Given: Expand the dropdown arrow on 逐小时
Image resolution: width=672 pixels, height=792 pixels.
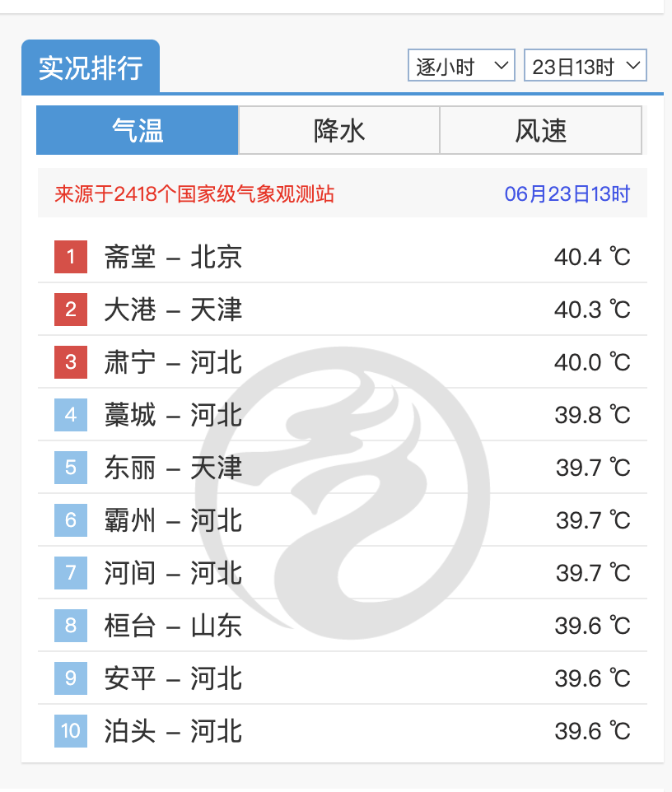Looking at the screenshot, I should click(x=499, y=65).
